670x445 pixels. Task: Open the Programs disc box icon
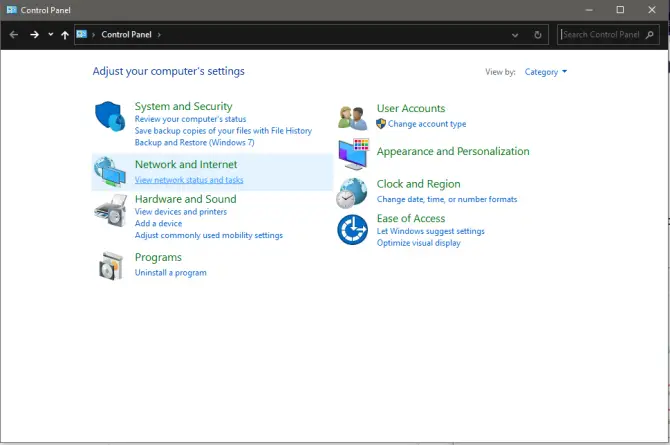(x=111, y=266)
